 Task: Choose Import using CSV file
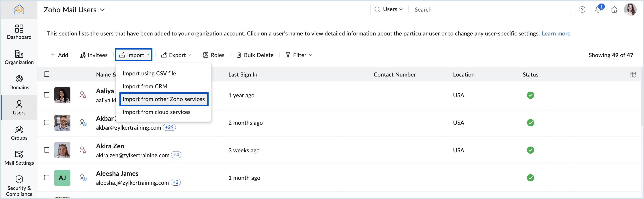coord(149,73)
